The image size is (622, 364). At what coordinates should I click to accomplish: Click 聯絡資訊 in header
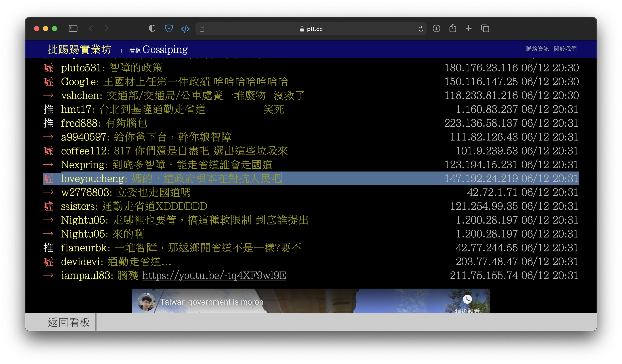(537, 49)
